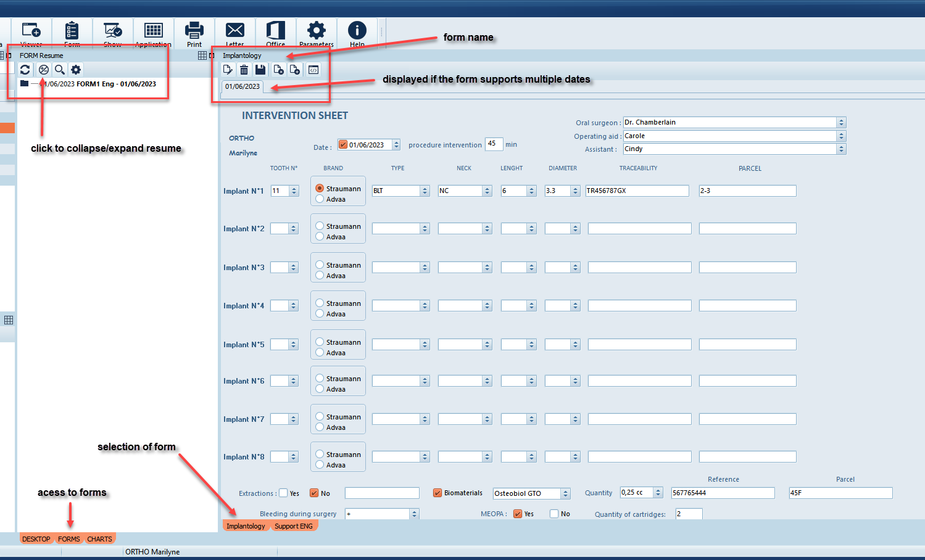The height and width of the screenshot is (560, 925).
Task: Open the Viewer tool in the top toolbar
Action: pyautogui.click(x=31, y=33)
